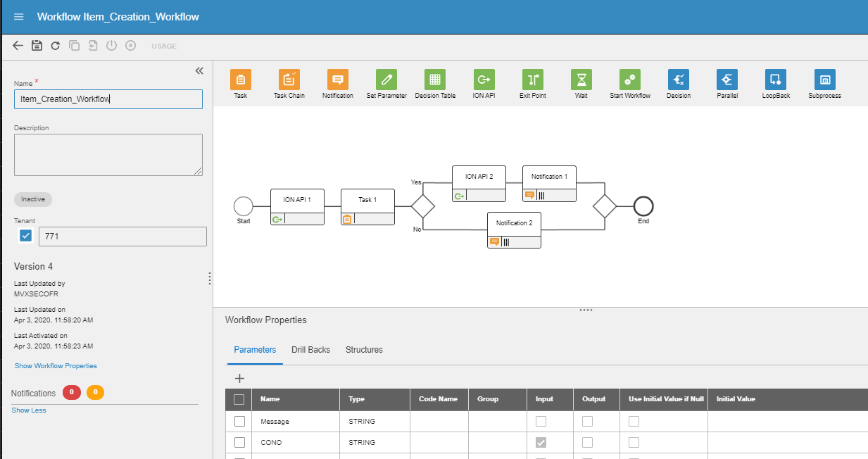Image resolution: width=868 pixels, height=459 pixels.
Task: Switch to the Drill Backs tab
Action: (310, 349)
